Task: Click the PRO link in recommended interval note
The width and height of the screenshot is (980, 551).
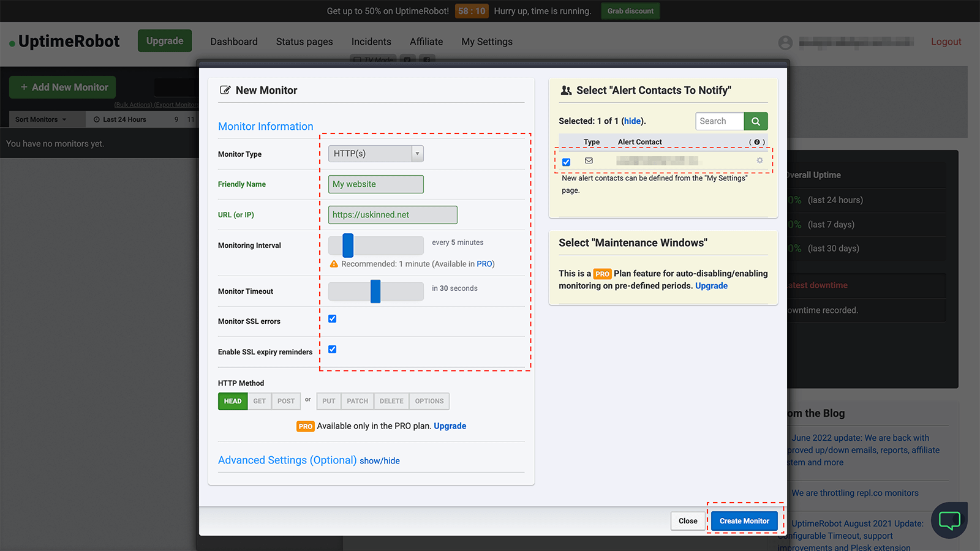Action: (x=484, y=264)
